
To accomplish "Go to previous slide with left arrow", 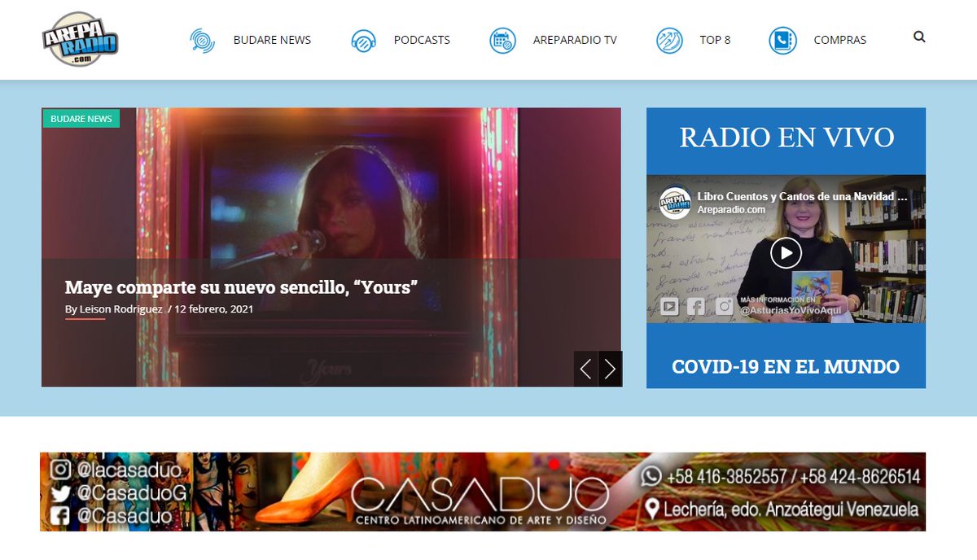I will point(586,369).
